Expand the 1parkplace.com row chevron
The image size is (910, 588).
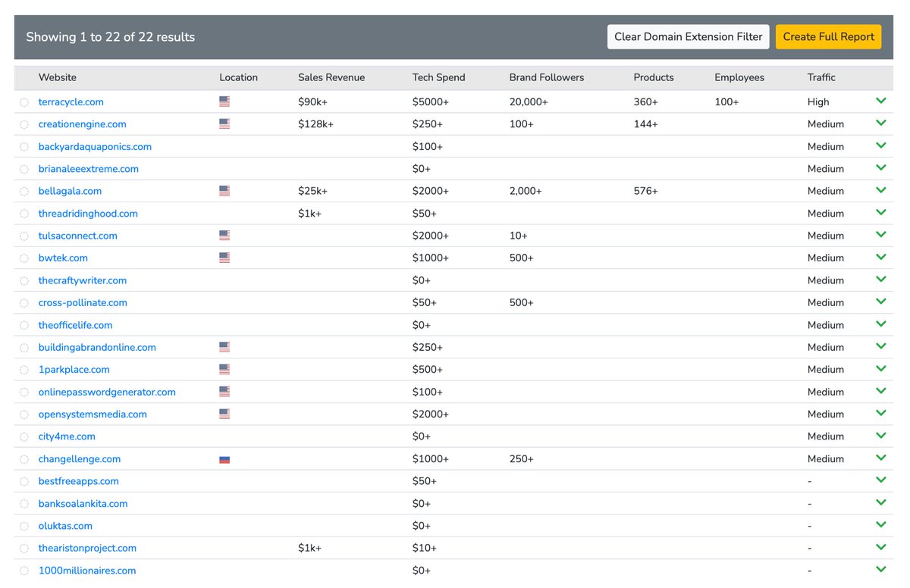coord(880,368)
